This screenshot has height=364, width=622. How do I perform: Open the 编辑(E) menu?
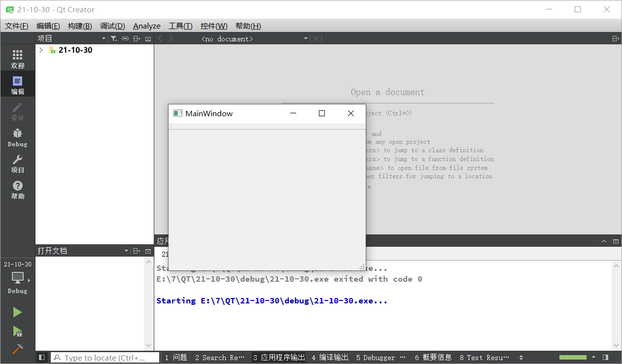coord(48,26)
